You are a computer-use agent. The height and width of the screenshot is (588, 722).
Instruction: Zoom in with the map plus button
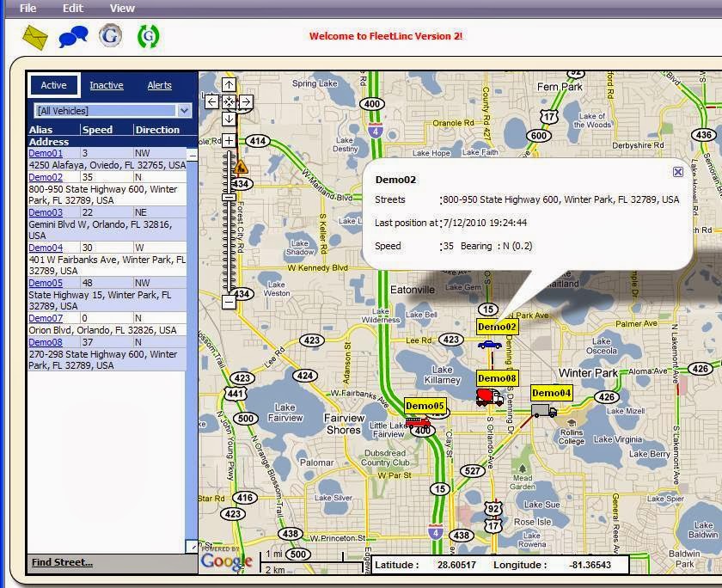coord(229,140)
